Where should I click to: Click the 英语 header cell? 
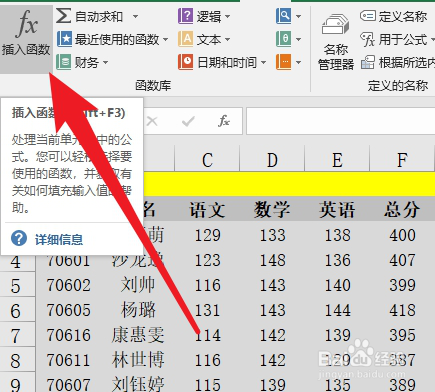point(337,210)
